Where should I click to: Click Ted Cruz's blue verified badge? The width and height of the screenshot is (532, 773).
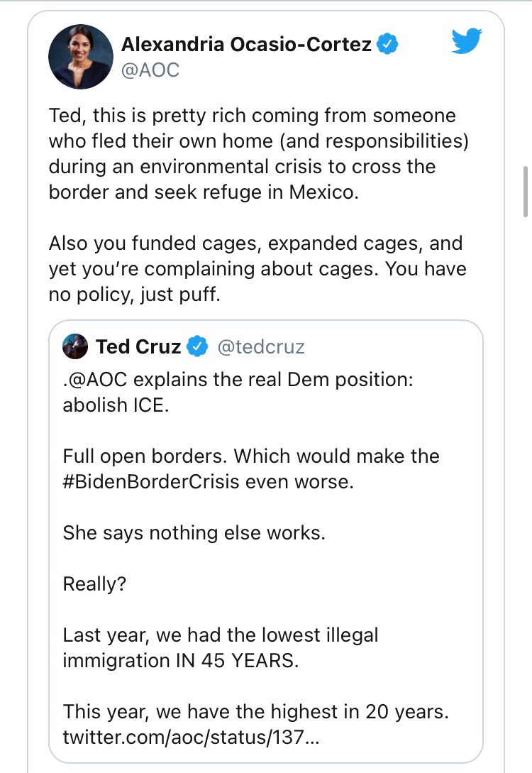pos(198,347)
